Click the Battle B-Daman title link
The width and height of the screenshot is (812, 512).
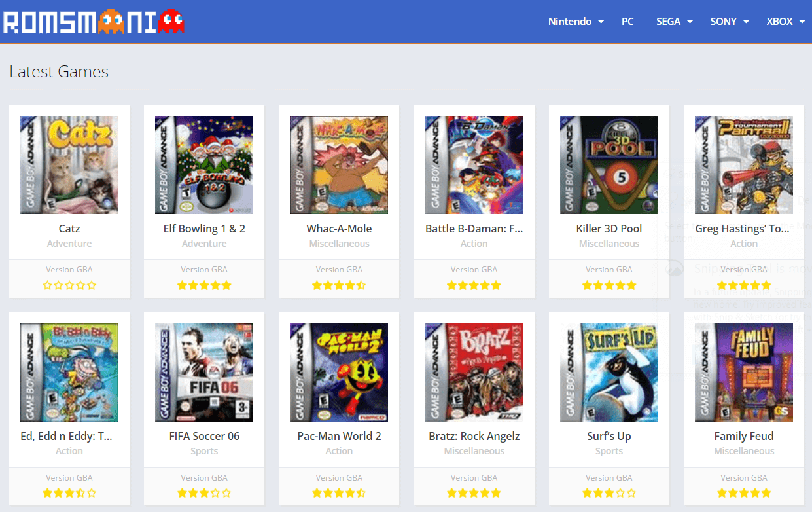(x=474, y=229)
